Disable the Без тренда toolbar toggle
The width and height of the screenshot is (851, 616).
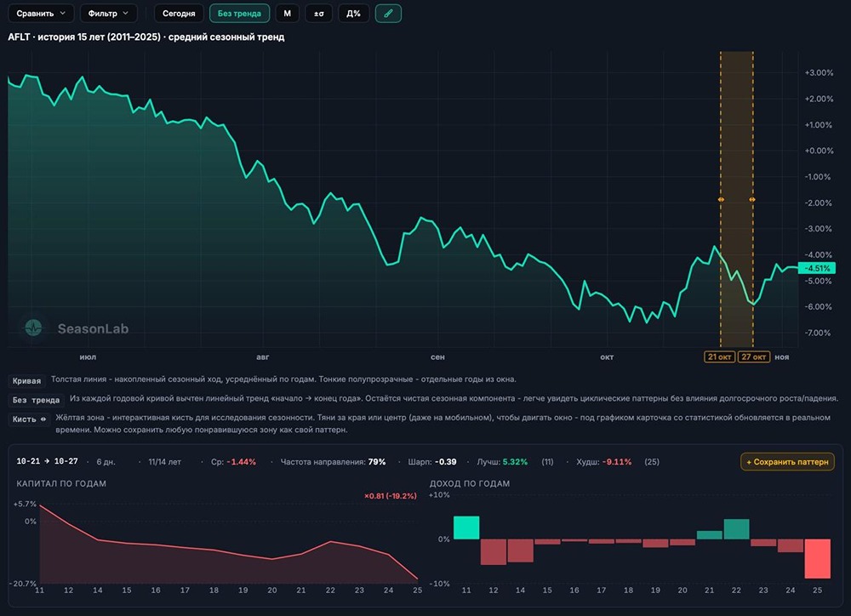239,14
